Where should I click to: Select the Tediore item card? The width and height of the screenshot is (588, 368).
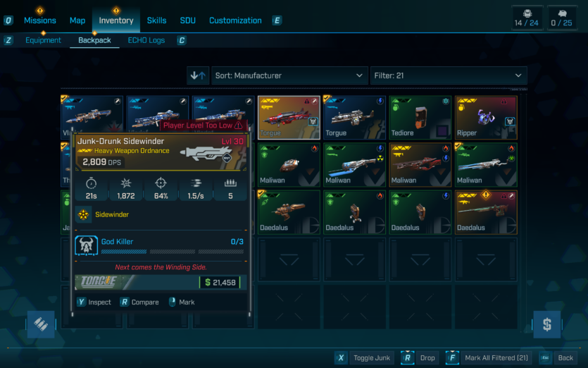420,118
